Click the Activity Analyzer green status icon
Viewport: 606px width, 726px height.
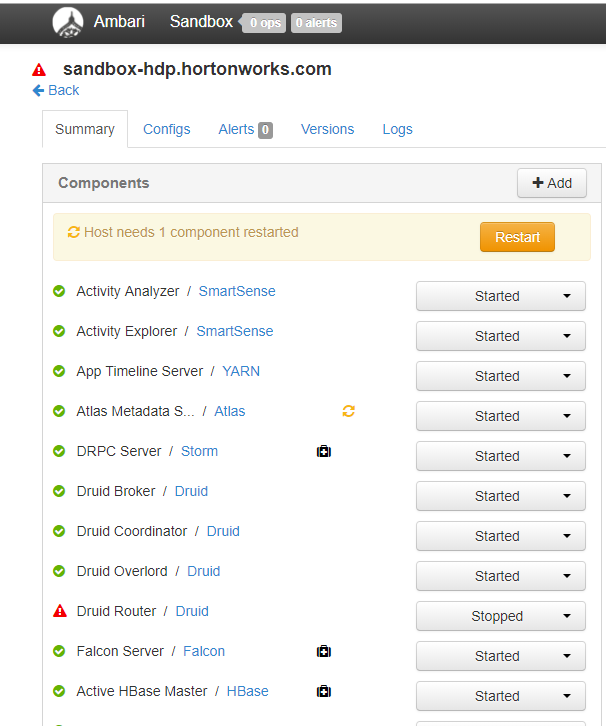pos(59,291)
